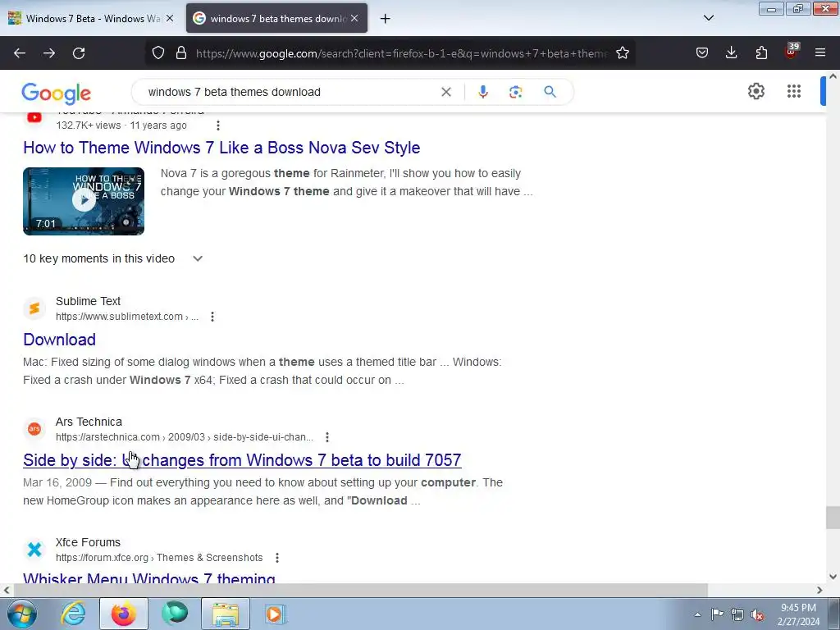Screen dimensions: 840x630
Task: Open more options for the YouTube result
Action: (217, 126)
